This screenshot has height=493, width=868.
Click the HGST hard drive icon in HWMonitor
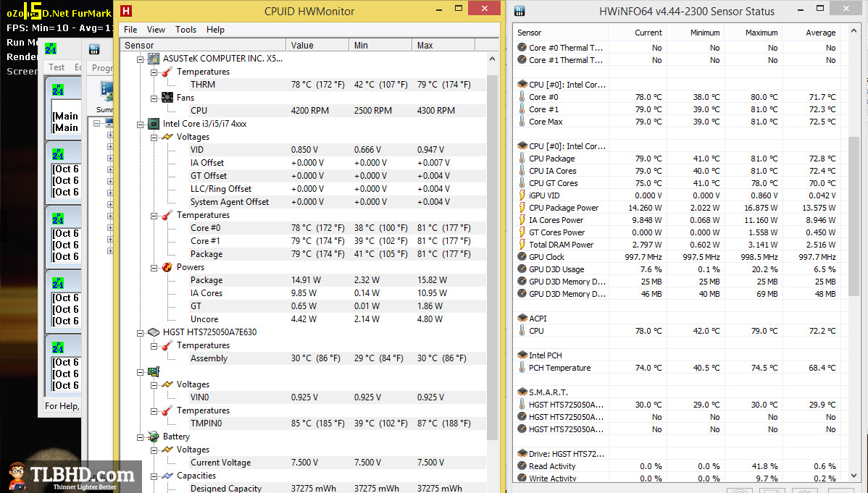click(x=154, y=332)
